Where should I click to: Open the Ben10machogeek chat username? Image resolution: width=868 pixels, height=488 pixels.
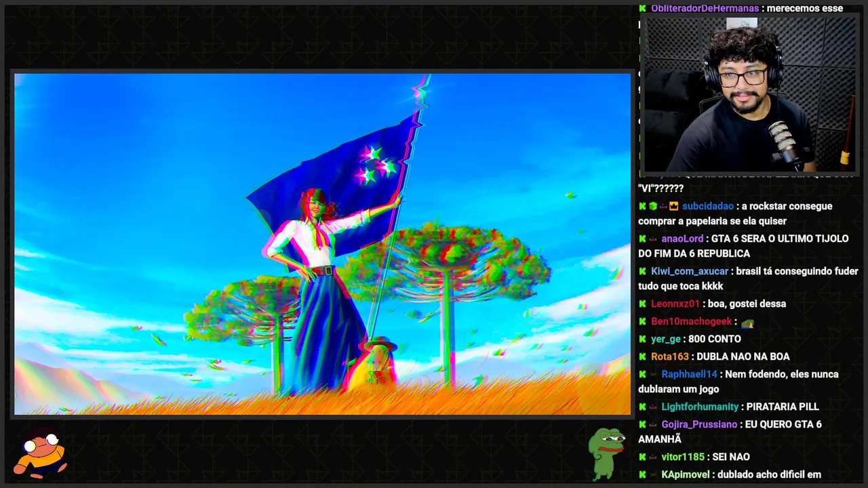point(692,321)
